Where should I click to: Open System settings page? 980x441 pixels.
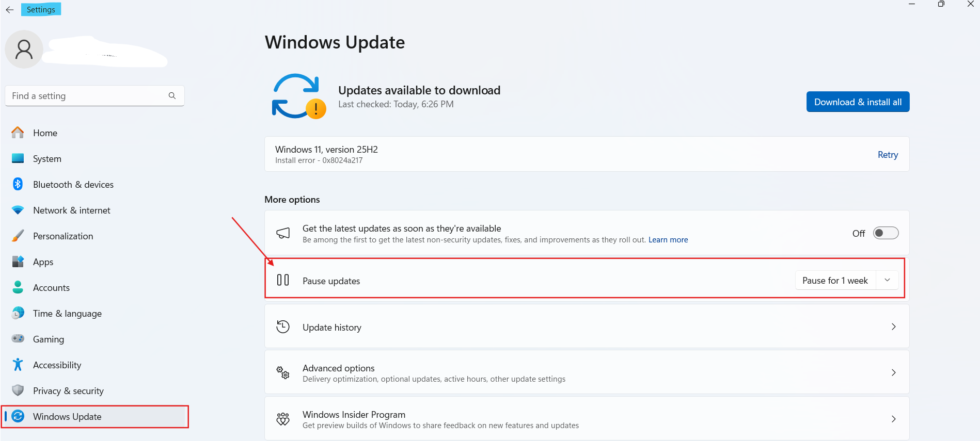pyautogui.click(x=47, y=159)
